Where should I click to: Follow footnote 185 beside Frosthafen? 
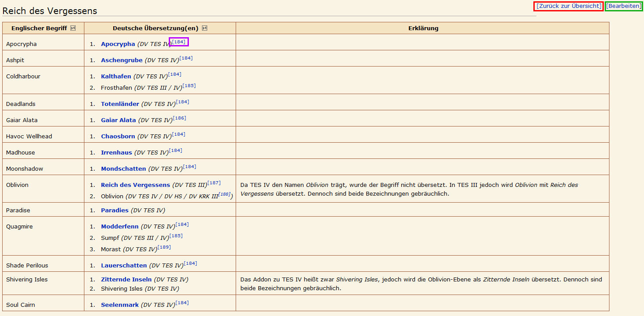(x=189, y=86)
